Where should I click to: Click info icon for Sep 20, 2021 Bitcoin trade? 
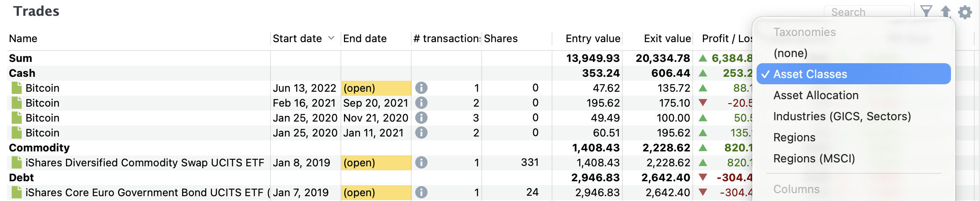421,103
